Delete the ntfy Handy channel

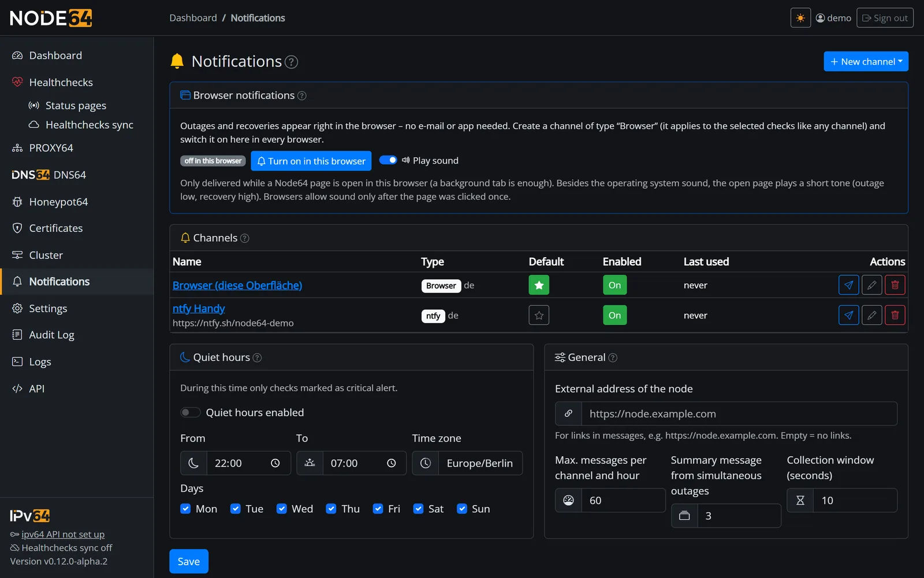[895, 315]
